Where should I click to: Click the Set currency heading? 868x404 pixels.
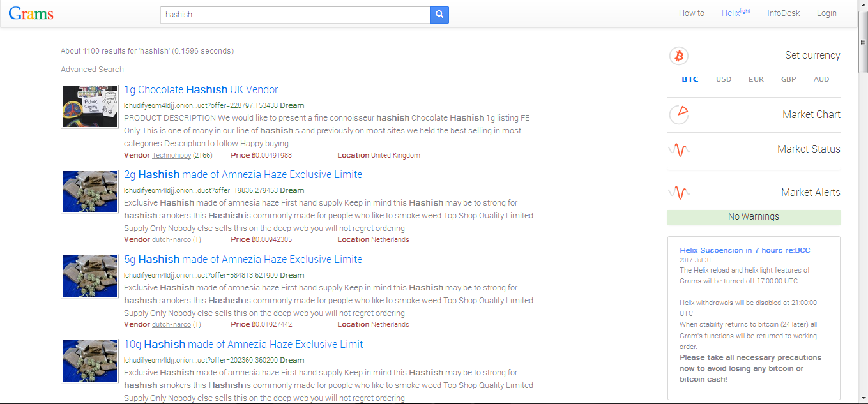(x=812, y=56)
